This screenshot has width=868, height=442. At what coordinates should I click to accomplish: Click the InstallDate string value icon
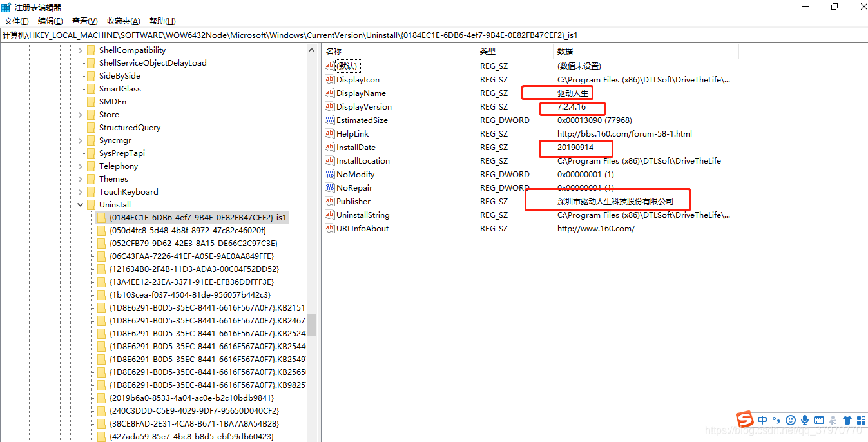[x=330, y=147]
